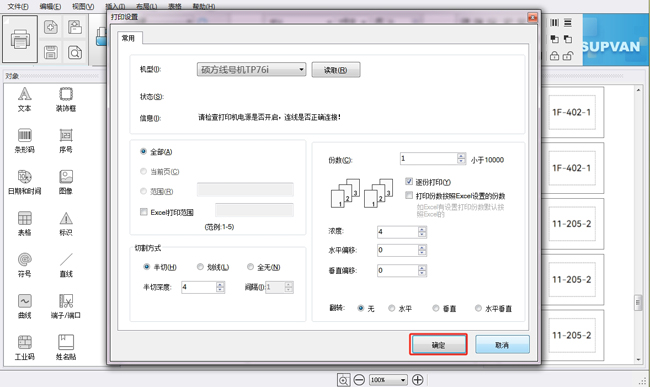Select the 水平垂直 flip radio button
The width and height of the screenshot is (650, 387).
coord(478,308)
